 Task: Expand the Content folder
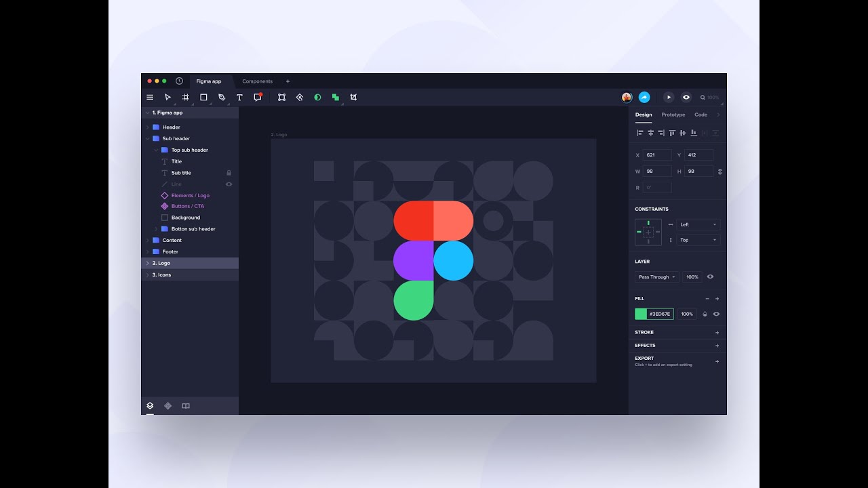click(147, 241)
